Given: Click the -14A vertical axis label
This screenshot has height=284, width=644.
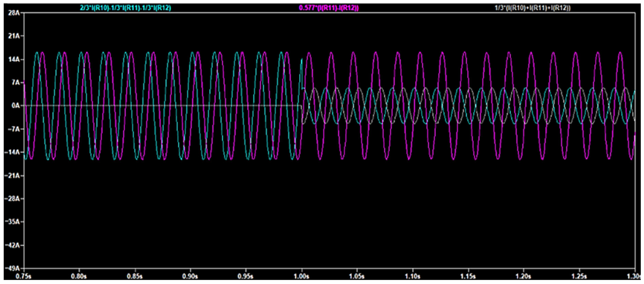Looking at the screenshot, I should (x=12, y=152).
